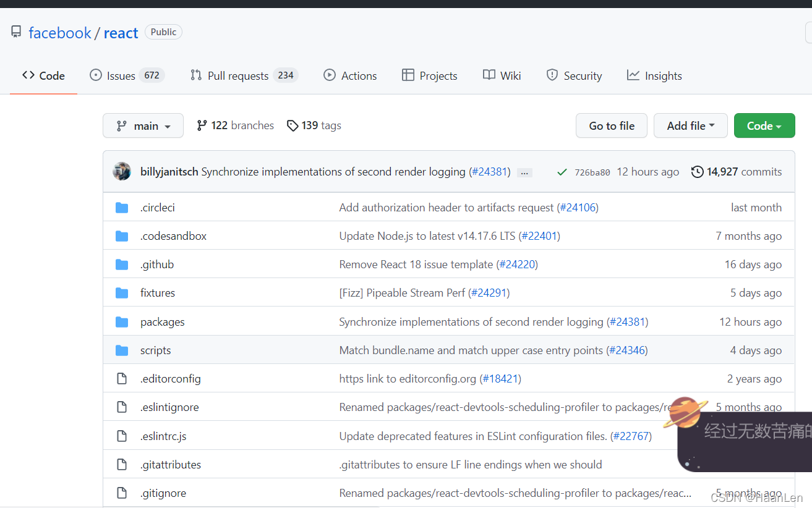The width and height of the screenshot is (812, 508).
Task: Open the scripts folder
Action: coord(156,350)
